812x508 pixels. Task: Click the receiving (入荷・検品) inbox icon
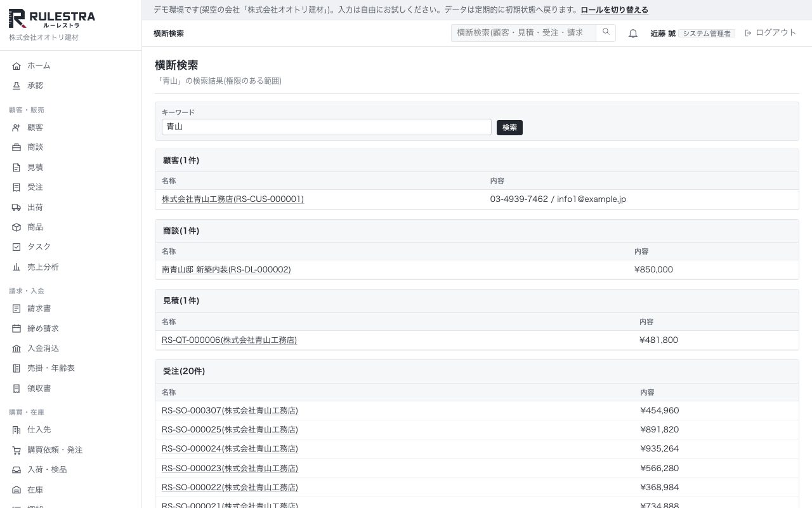tap(16, 470)
